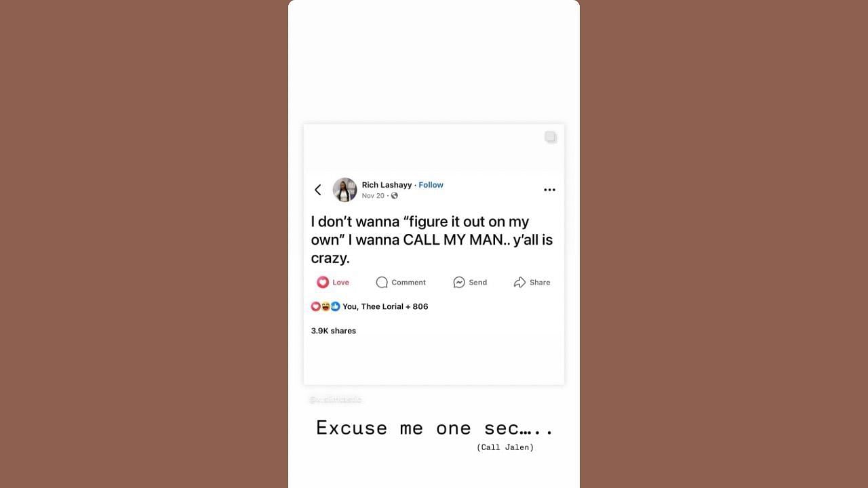
Task: Tap the back arrow beside profile picture
Action: (x=317, y=190)
